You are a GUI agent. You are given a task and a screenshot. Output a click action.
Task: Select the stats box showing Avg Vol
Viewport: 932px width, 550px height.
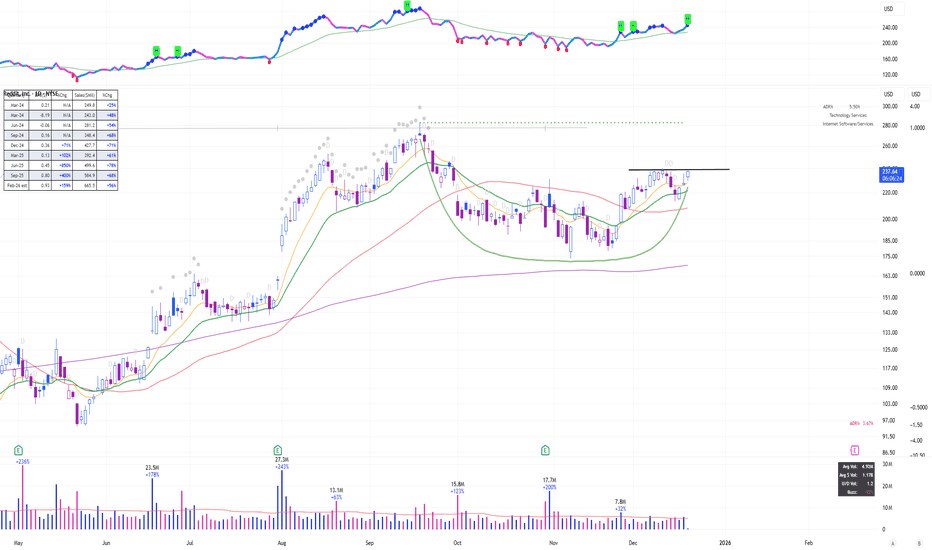click(x=856, y=479)
